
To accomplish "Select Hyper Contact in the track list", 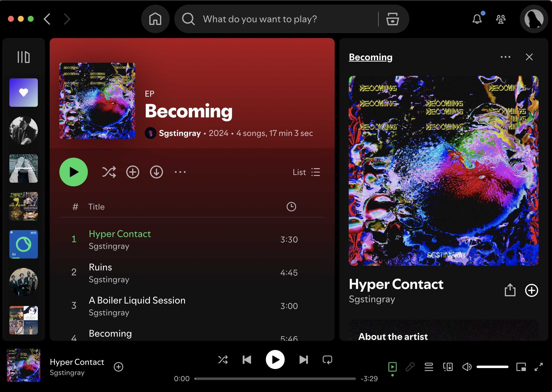I will click(120, 234).
